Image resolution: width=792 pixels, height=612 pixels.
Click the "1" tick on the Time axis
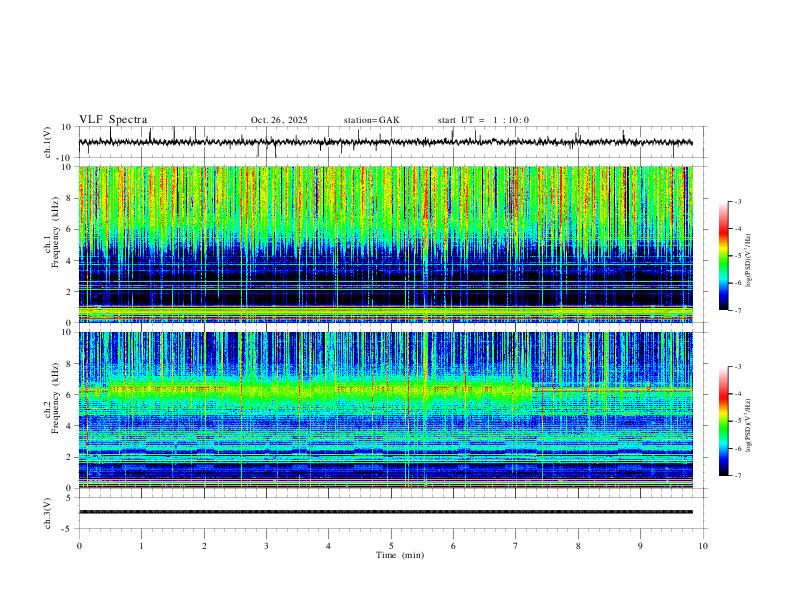tap(141, 546)
